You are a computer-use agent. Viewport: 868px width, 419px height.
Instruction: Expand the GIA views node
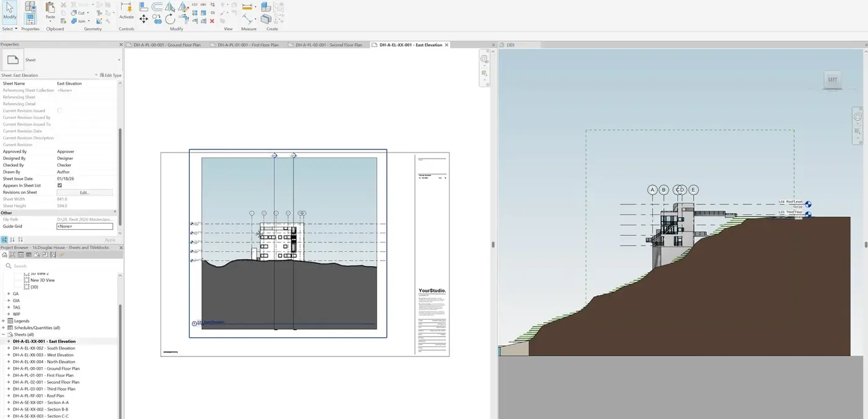point(9,301)
